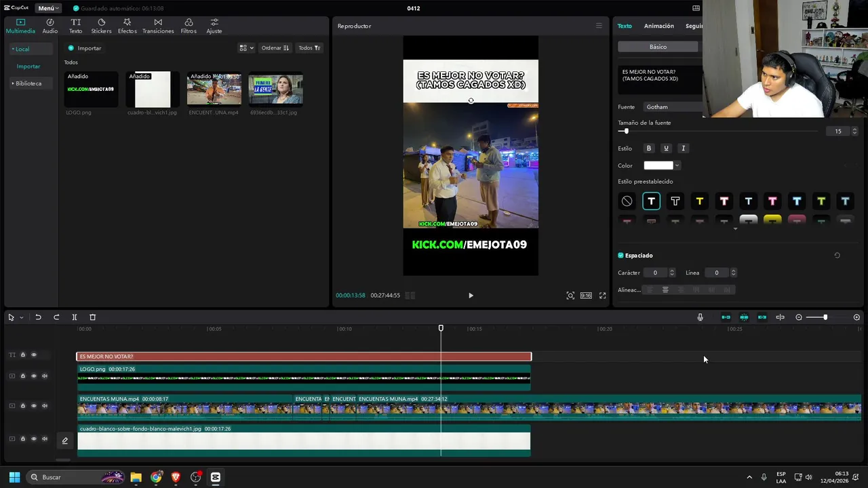Open the Menú dropdown
868x488 pixels.
coord(48,8)
